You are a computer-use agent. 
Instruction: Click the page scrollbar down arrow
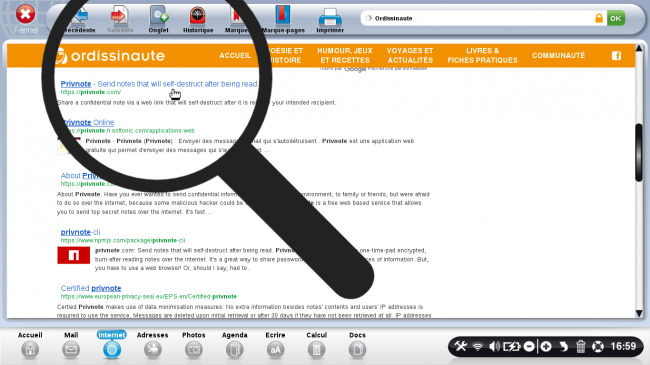tap(639, 314)
